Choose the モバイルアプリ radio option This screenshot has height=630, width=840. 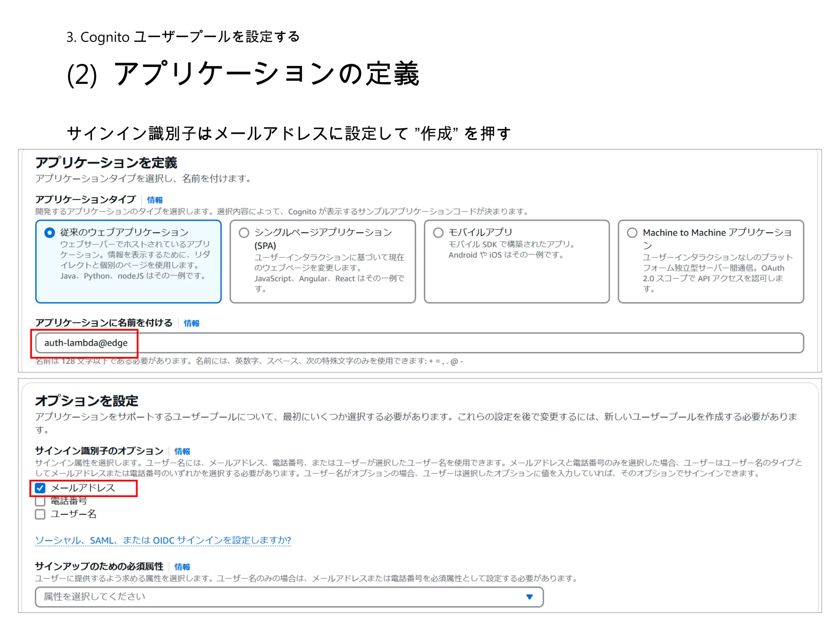pyautogui.click(x=438, y=233)
